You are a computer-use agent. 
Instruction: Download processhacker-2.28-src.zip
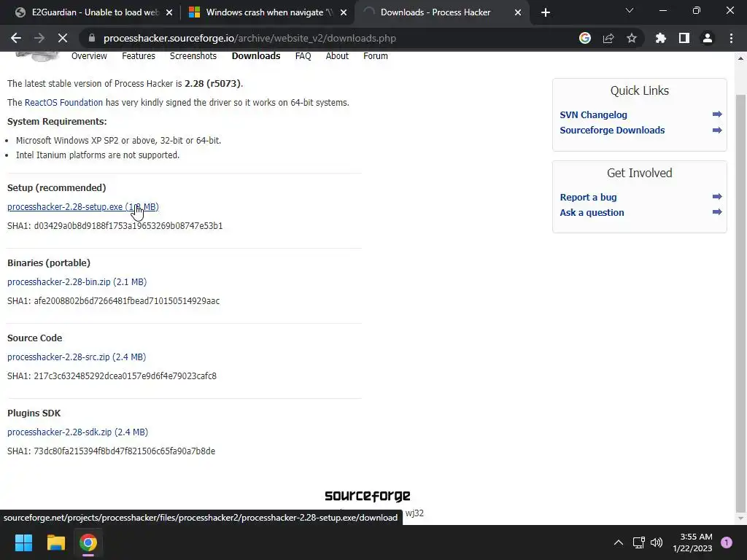[x=76, y=357]
